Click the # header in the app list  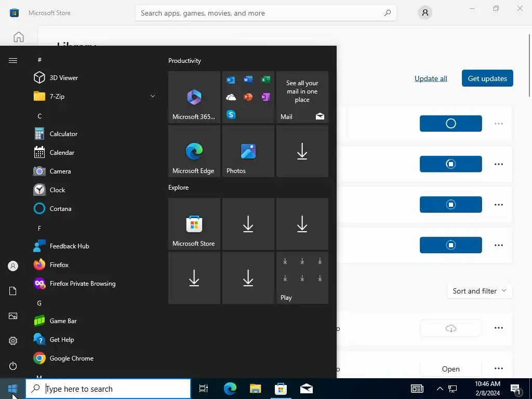tap(39, 60)
